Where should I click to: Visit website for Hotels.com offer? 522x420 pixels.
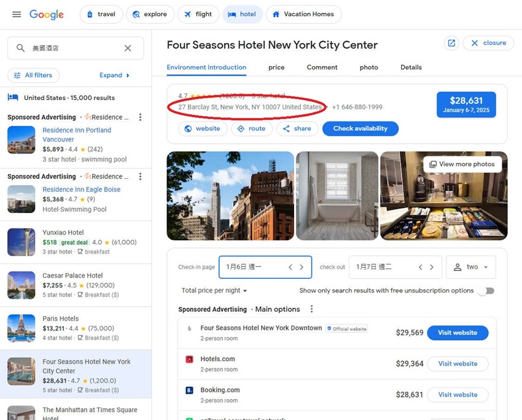458,364
